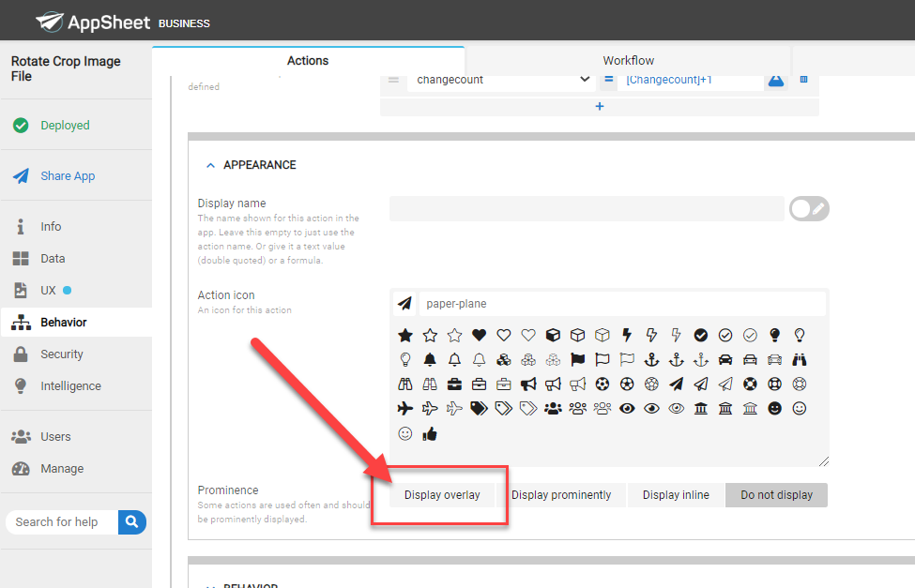915x588 pixels.
Task: Choose the solid life-ring action icon
Action: pyautogui.click(x=750, y=384)
